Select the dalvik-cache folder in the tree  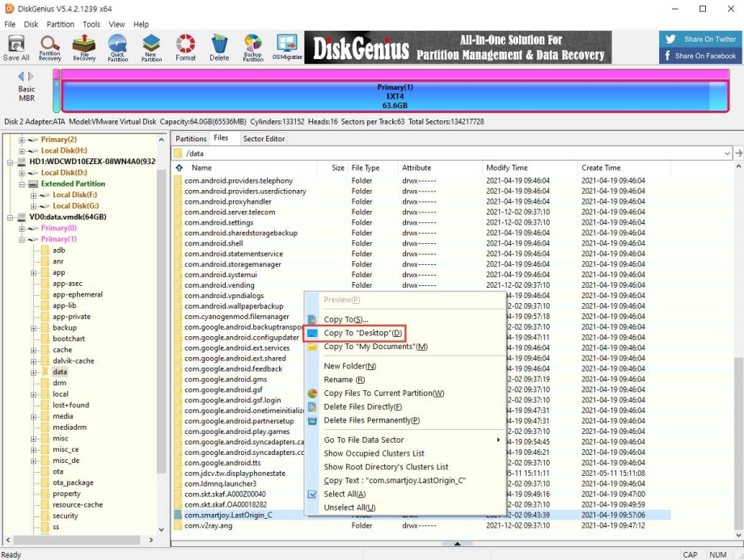pos(73,361)
